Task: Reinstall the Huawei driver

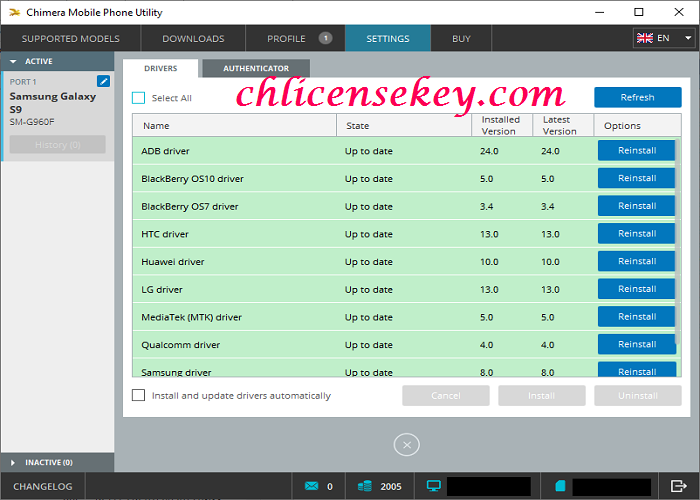Action: (x=637, y=261)
